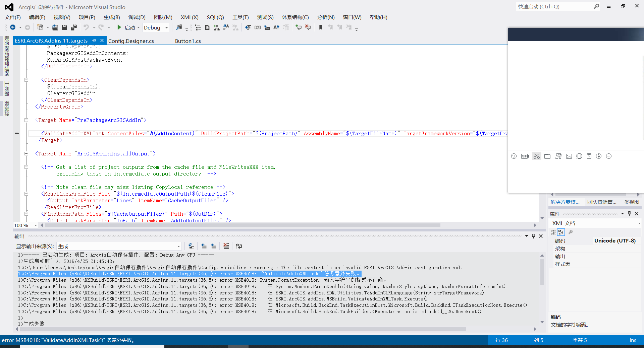The height and width of the screenshot is (348, 644).
Task: Click the scissors screenshot icon in chat popup
Action: click(537, 156)
